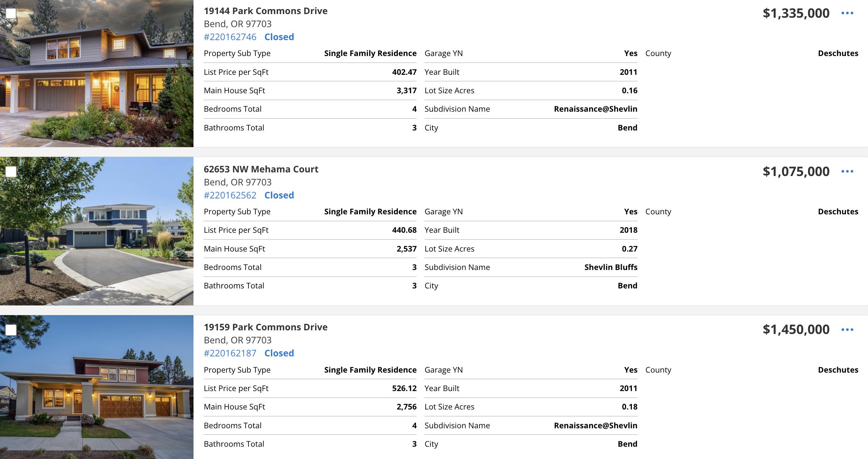Open the three-dot menu for the $1,450,000 listing
The image size is (868, 459).
click(x=847, y=330)
